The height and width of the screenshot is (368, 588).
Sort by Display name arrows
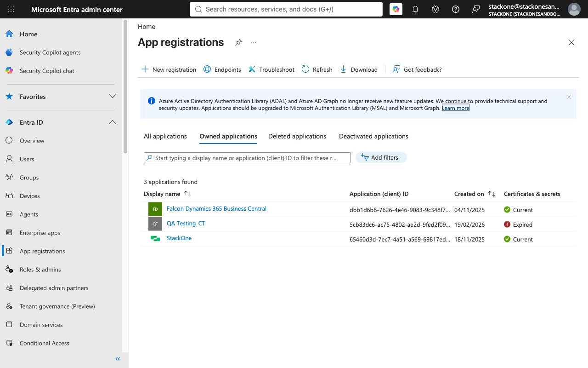(187, 194)
